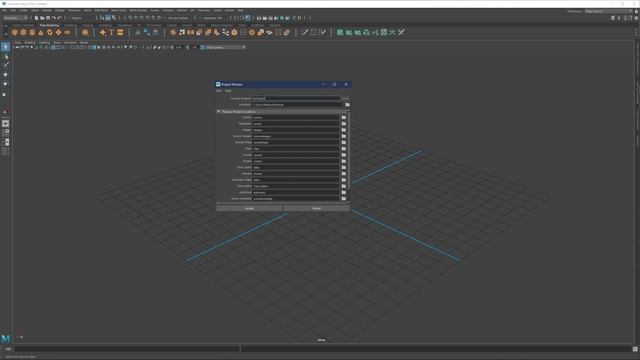Open the viewport color space dropdown
Screen dimensions: 640x360
(x=224, y=47)
